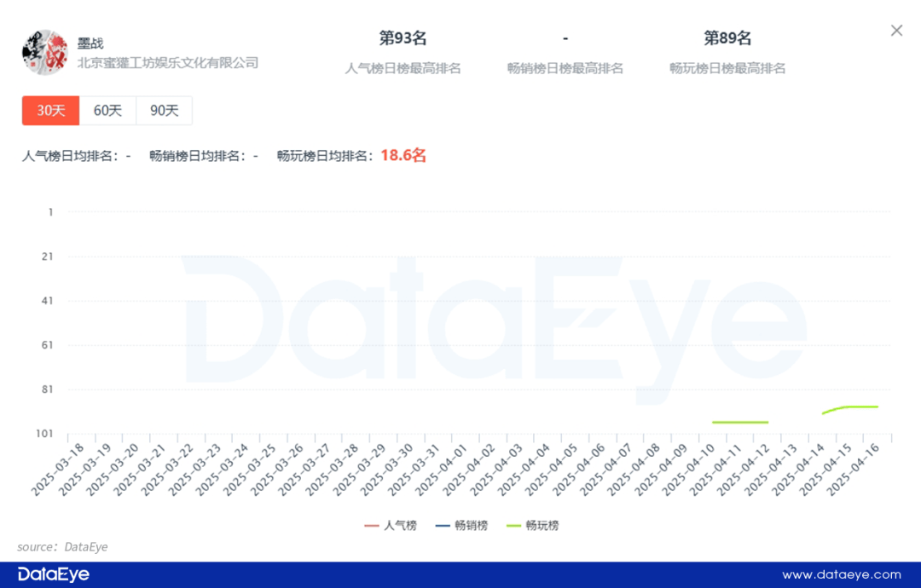The width and height of the screenshot is (921, 588).
Task: Click the 第89名 play rank value
Action: click(727, 38)
